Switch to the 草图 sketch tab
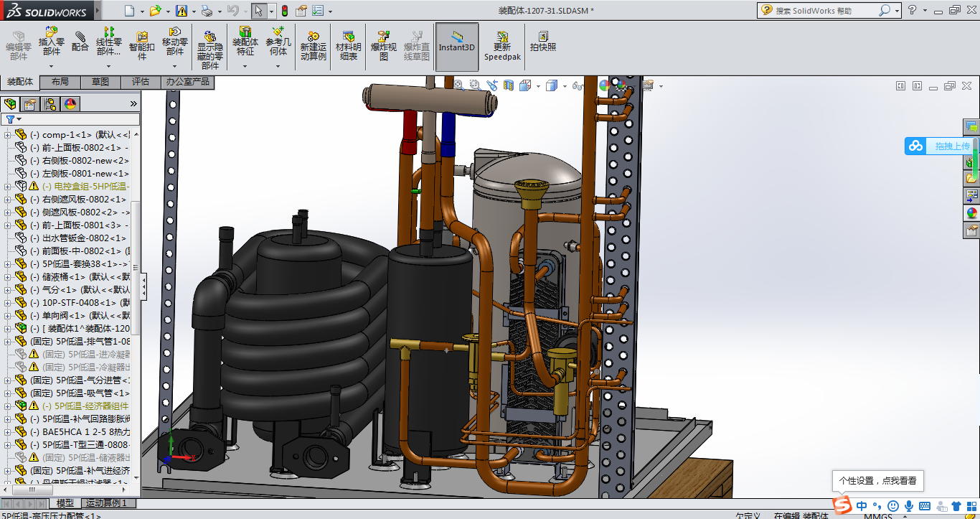The height and width of the screenshot is (519, 980). (x=100, y=82)
